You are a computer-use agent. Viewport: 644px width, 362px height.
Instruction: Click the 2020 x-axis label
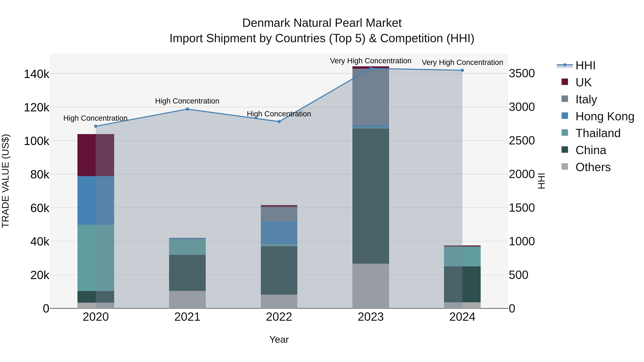(96, 317)
